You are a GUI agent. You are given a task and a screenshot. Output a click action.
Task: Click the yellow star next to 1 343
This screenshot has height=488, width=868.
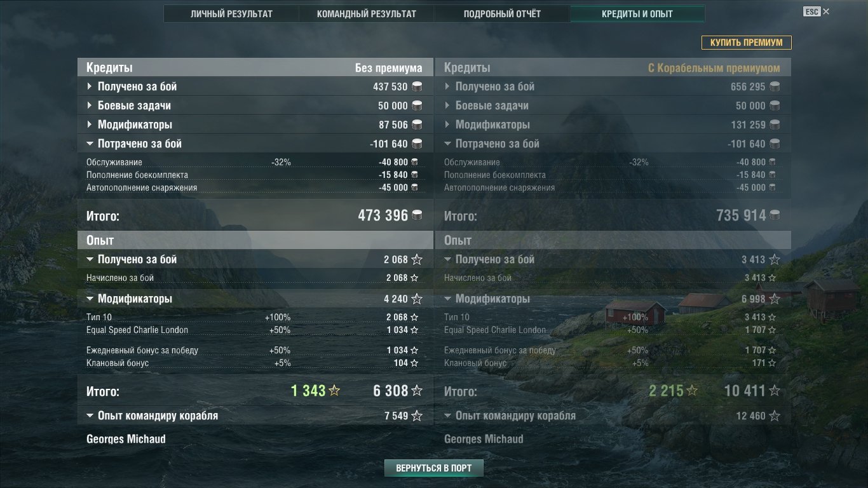tap(334, 391)
